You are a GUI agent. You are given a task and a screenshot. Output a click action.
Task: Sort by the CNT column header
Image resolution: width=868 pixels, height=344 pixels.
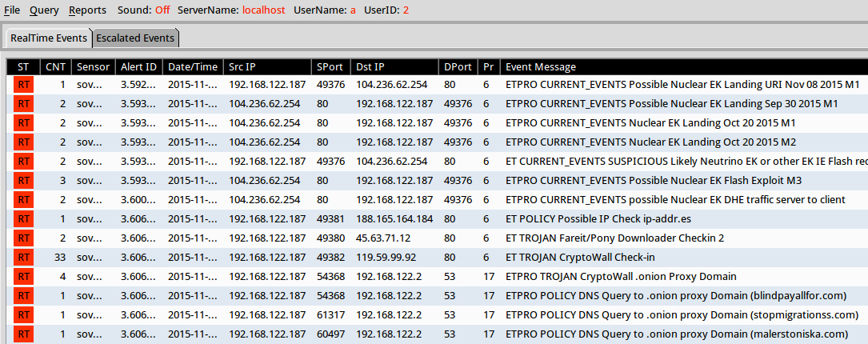56,66
